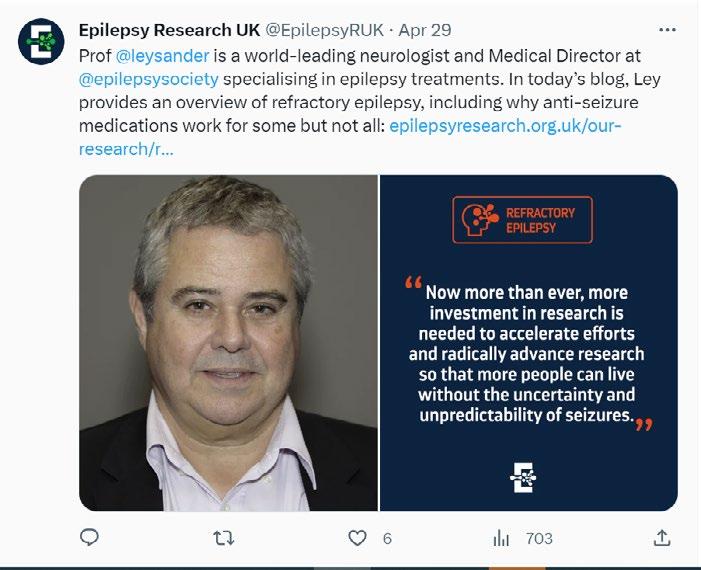The height and width of the screenshot is (570, 701).
Task: Click the like count number 6
Action: click(x=387, y=538)
